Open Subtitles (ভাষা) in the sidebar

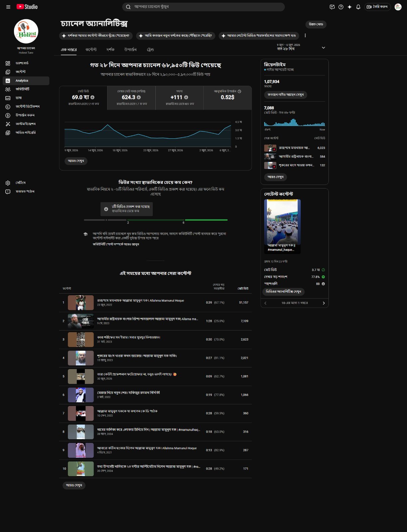[x=26, y=98]
